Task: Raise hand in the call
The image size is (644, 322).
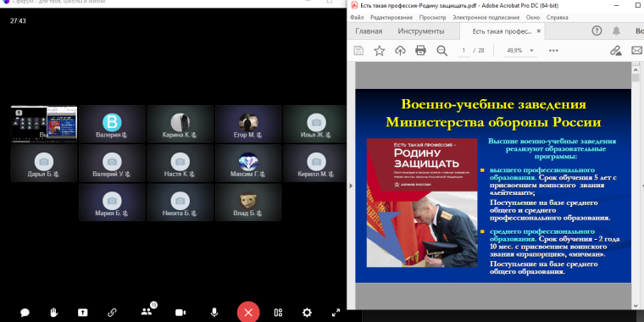Action: pyautogui.click(x=53, y=313)
